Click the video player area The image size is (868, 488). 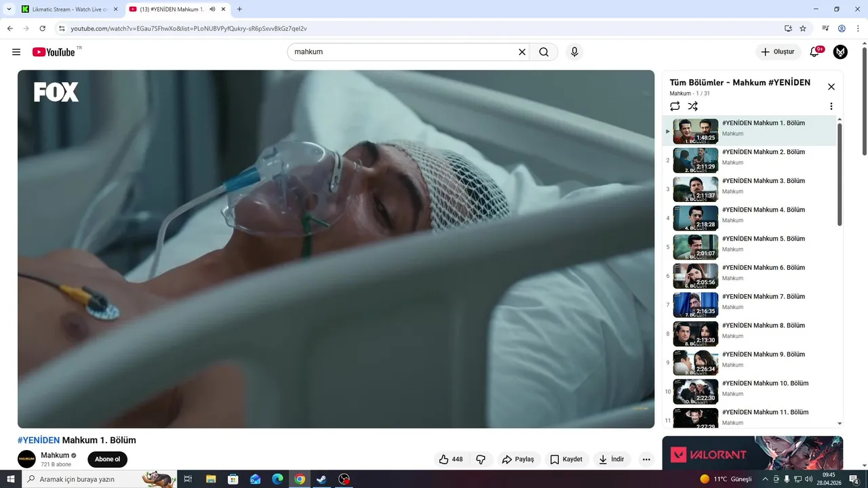pos(336,249)
